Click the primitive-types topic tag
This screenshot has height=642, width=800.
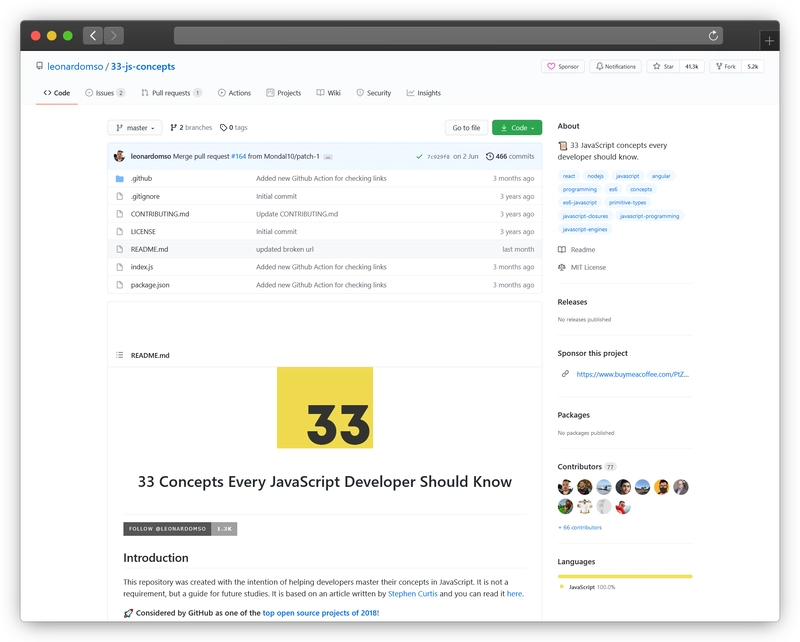point(627,203)
